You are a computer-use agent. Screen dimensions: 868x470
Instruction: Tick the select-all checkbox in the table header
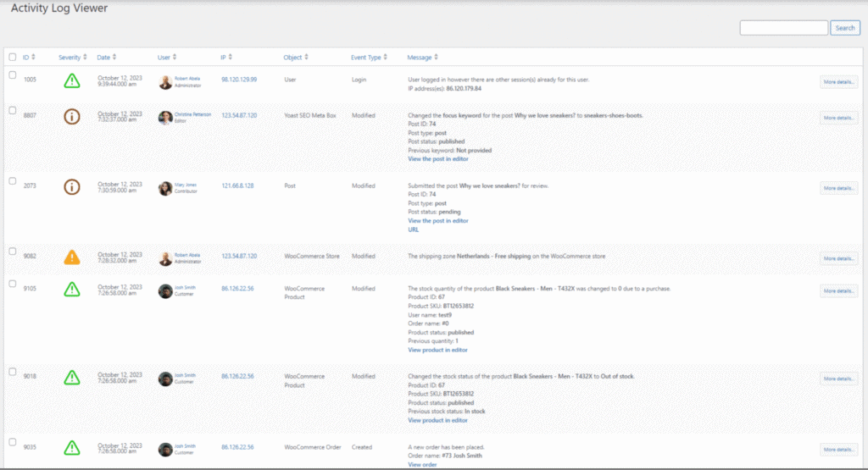12,57
